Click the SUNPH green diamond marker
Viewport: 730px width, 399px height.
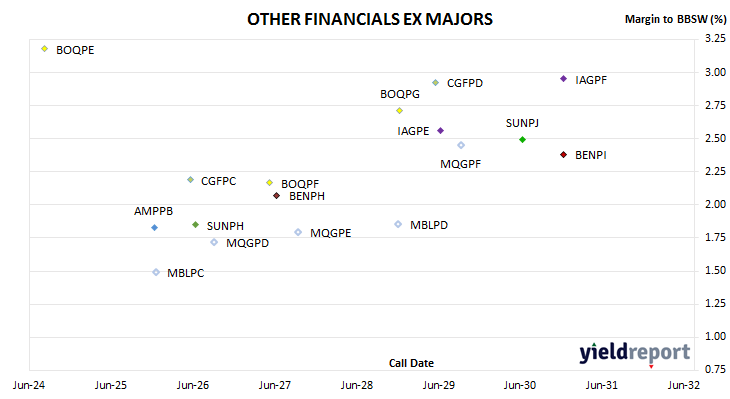(196, 224)
